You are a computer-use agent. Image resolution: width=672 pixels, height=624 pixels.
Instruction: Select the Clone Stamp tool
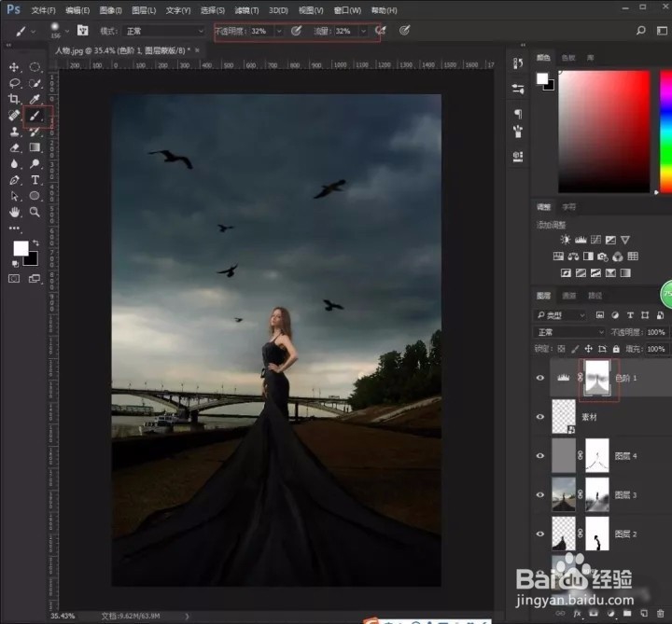click(14, 132)
